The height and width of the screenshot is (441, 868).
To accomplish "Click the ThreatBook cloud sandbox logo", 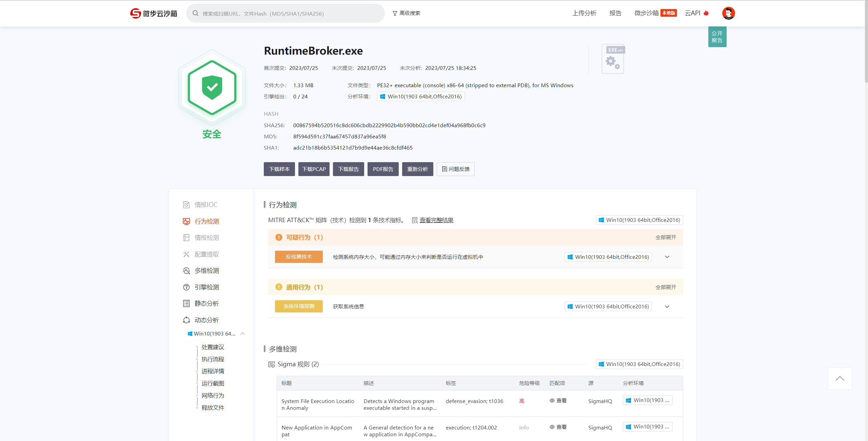I will [154, 13].
